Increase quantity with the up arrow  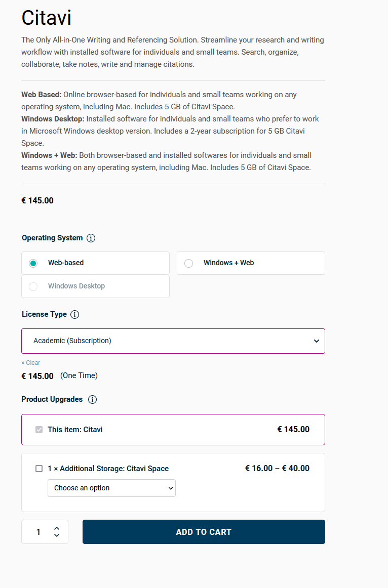click(57, 528)
